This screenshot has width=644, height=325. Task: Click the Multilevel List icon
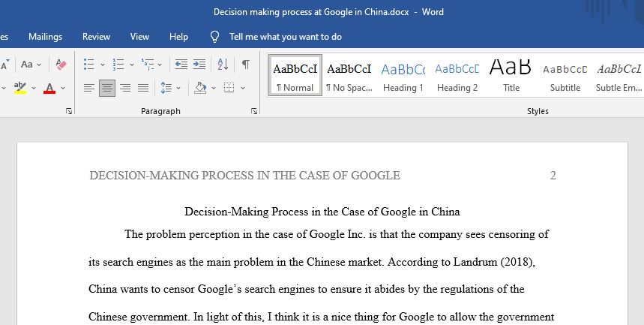pyautogui.click(x=148, y=65)
